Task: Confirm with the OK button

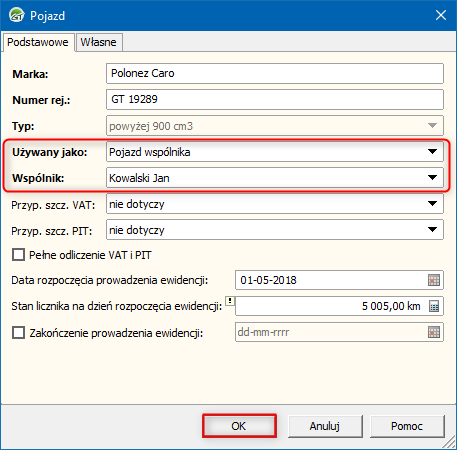Action: pyautogui.click(x=239, y=426)
